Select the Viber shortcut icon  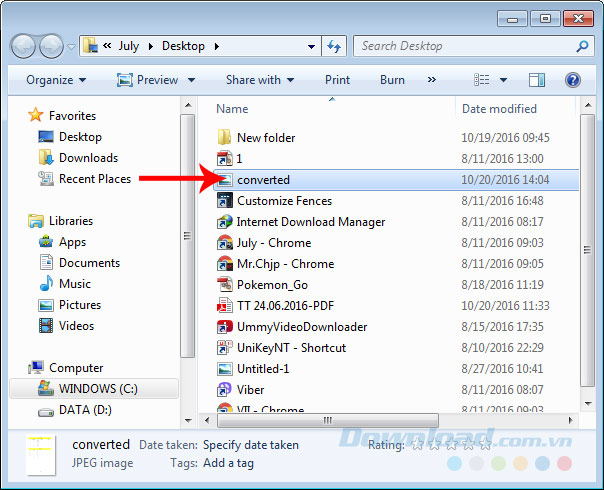point(225,390)
